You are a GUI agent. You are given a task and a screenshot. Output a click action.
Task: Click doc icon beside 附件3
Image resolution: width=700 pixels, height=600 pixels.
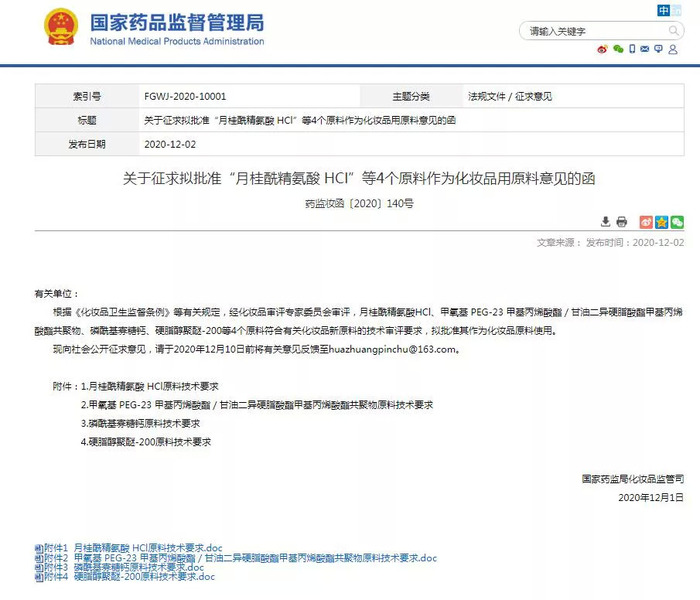(x=39, y=567)
